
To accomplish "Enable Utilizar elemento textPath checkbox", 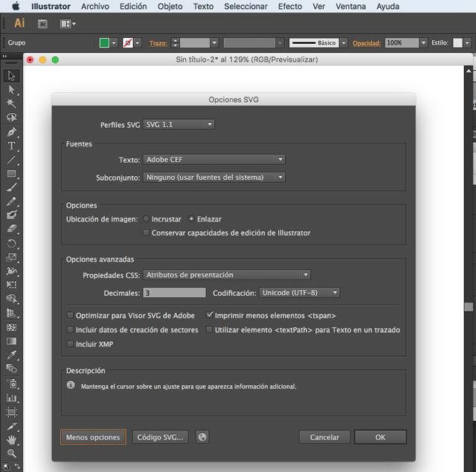I will 209,330.
